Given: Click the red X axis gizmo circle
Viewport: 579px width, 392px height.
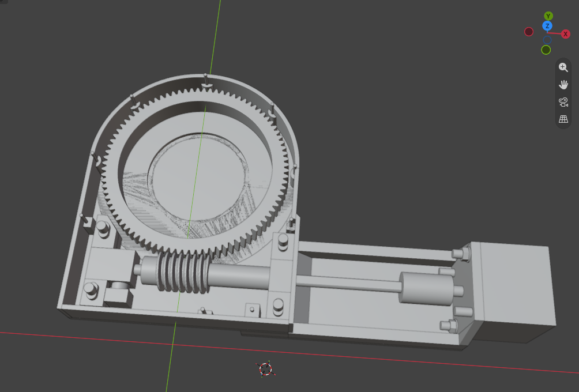Looking at the screenshot, I should pos(565,34).
